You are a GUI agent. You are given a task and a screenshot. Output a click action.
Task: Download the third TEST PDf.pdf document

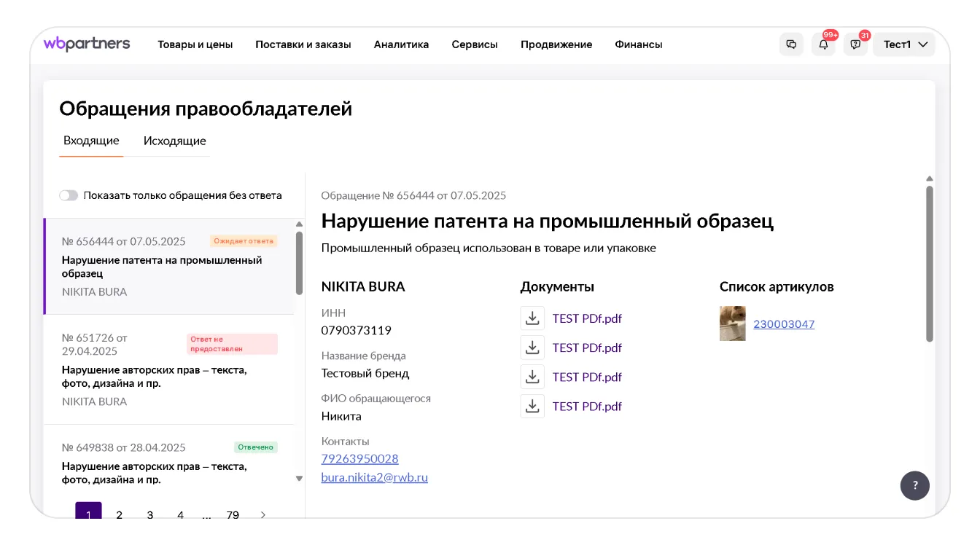(532, 377)
